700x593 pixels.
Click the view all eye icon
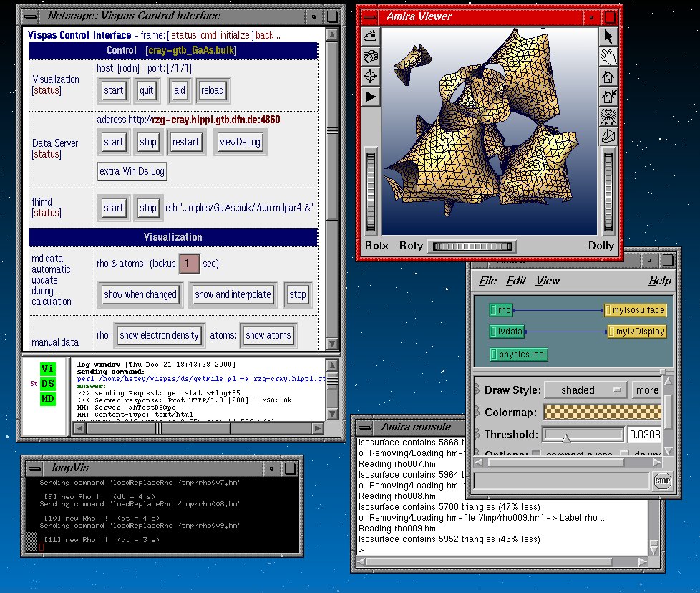608,116
